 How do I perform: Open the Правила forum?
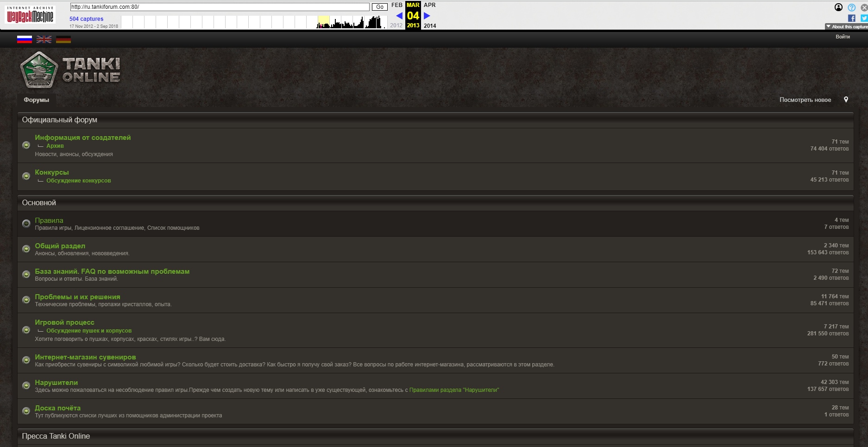click(x=49, y=220)
